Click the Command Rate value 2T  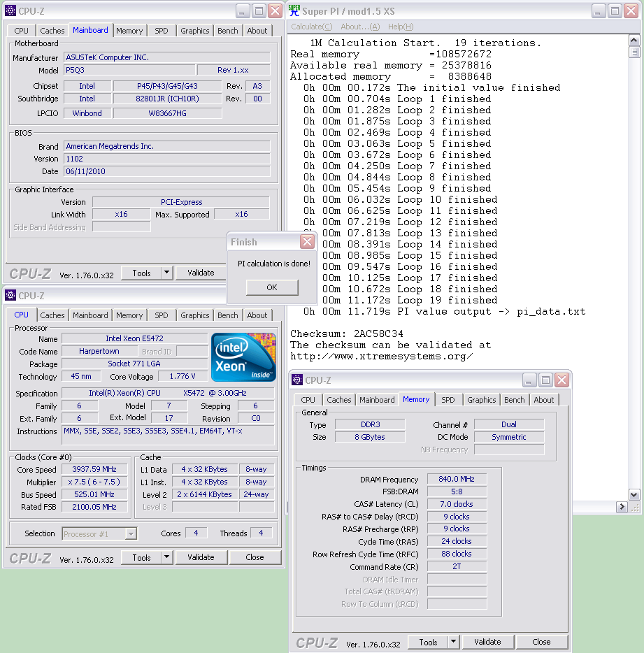point(457,566)
